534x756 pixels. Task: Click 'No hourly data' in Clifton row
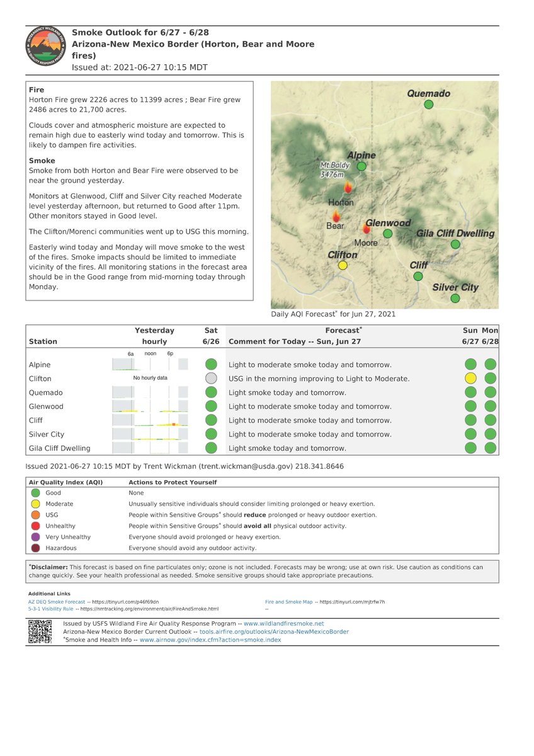(150, 378)
